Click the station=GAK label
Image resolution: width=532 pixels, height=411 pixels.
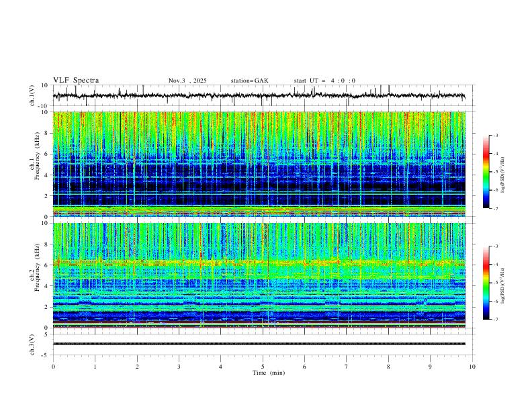[249, 81]
